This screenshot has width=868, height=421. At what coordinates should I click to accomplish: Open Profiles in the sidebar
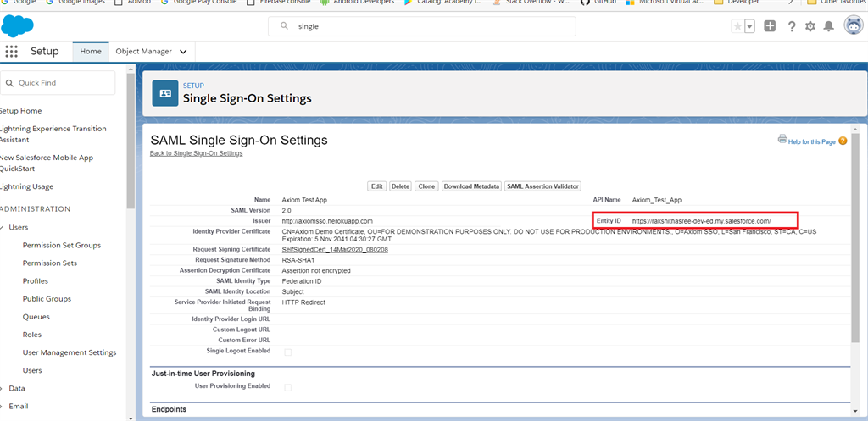pyautogui.click(x=36, y=281)
